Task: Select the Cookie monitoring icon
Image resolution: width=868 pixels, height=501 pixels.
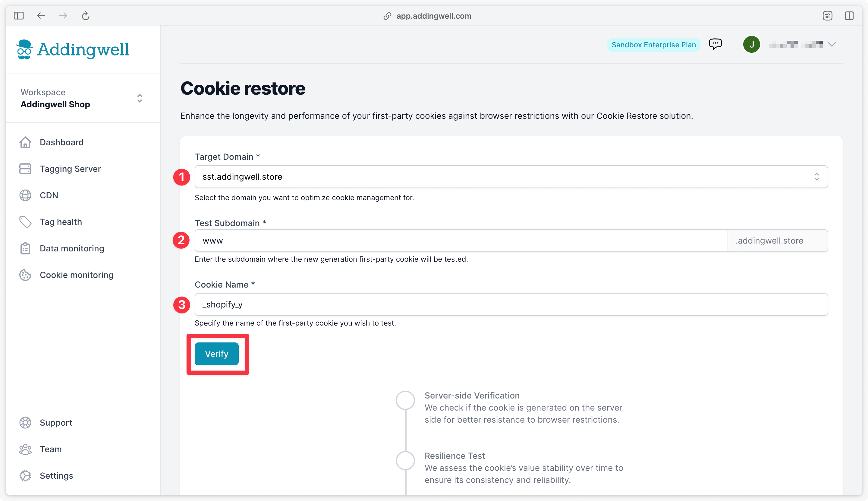Action: pyautogui.click(x=25, y=275)
